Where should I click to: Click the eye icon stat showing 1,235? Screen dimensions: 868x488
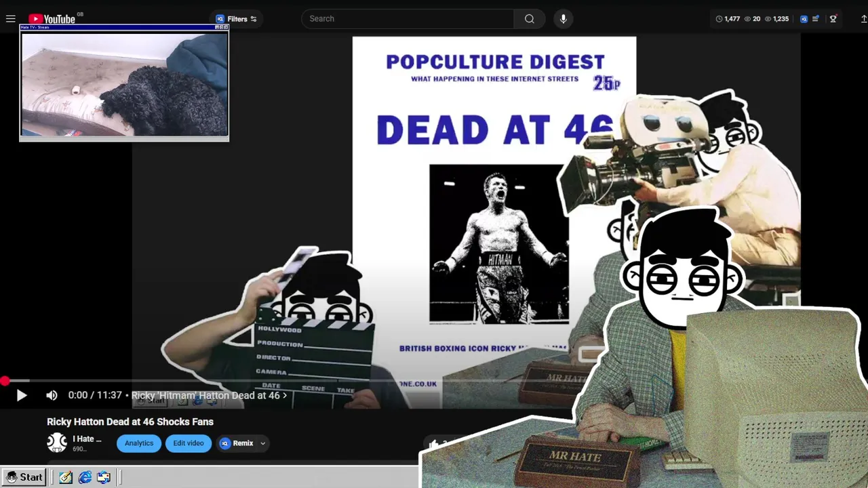coord(777,19)
